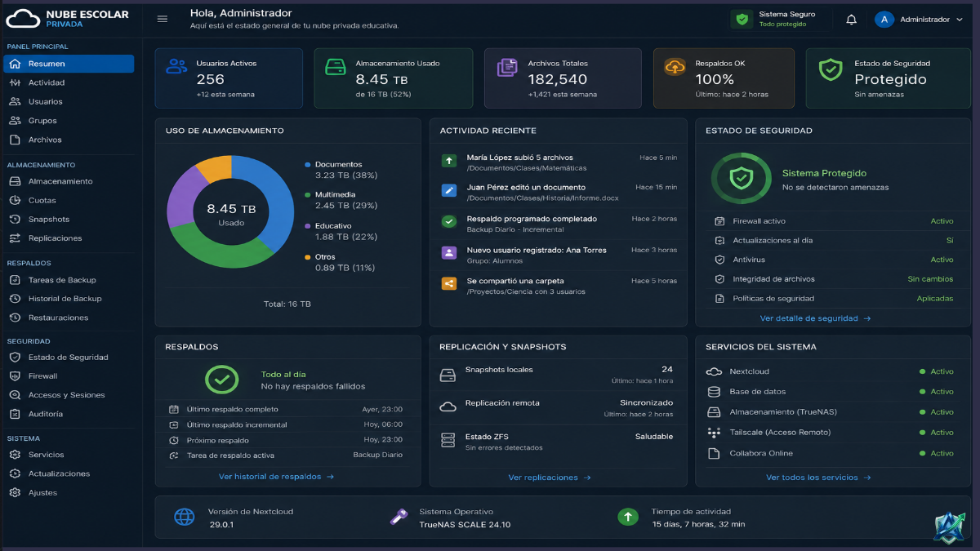Click Último respaldo completo row
This screenshot has width=980, height=551.
coord(286,409)
